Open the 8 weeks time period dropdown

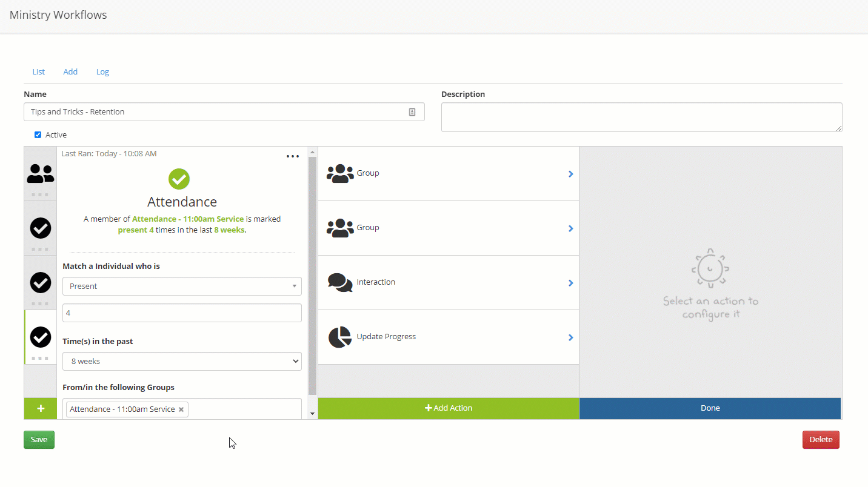182,362
